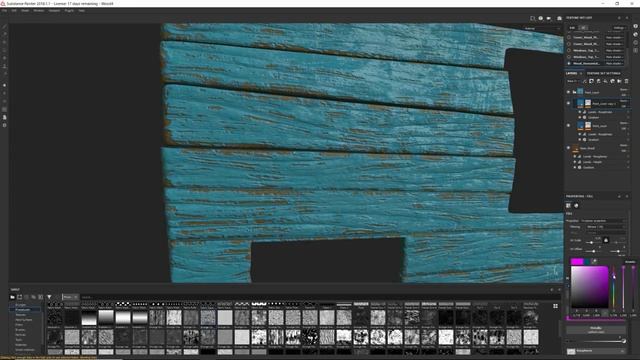Image resolution: width=640 pixels, height=360 pixels.
Task: Open the Base Color channel dropdown in Layers
Action: pyautogui.click(x=572, y=81)
